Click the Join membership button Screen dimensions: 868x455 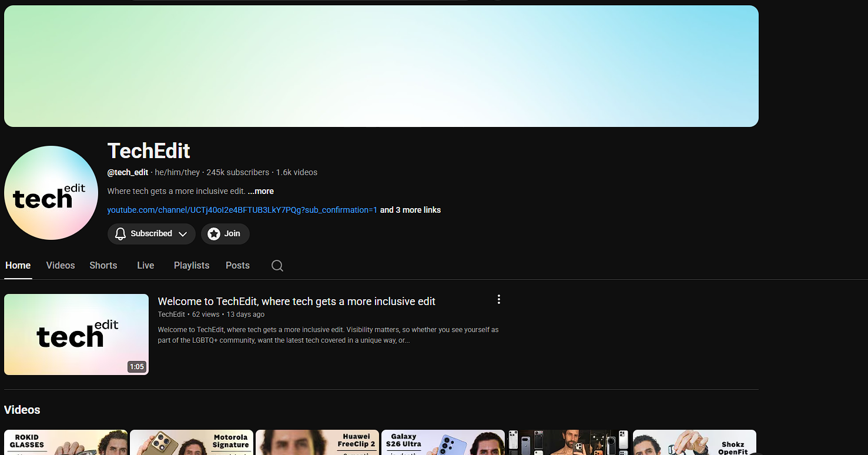225,234
